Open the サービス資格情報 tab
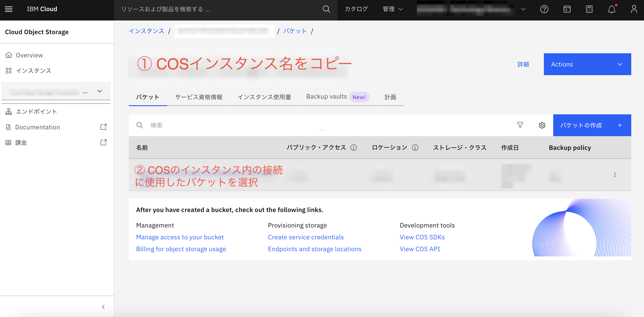This screenshot has height=317, width=644. point(199,97)
